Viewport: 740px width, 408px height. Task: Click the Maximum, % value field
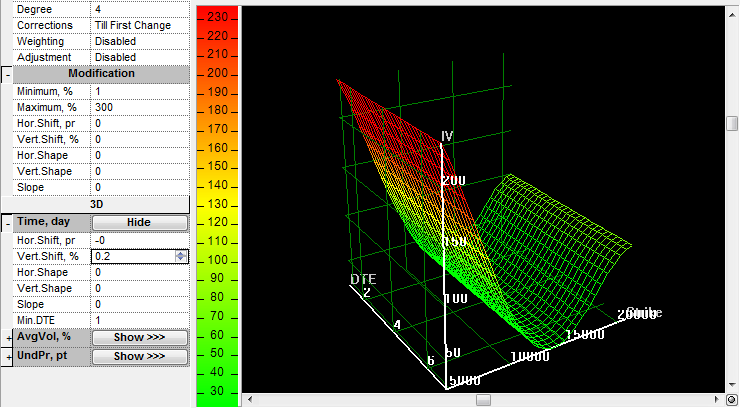click(139, 107)
